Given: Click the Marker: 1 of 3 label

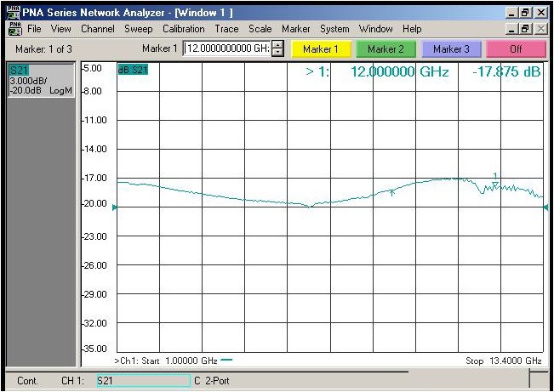Looking at the screenshot, I should point(43,49).
